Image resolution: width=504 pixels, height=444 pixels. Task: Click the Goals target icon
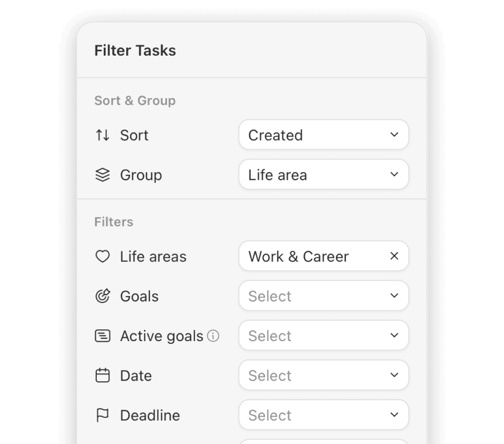click(x=102, y=296)
